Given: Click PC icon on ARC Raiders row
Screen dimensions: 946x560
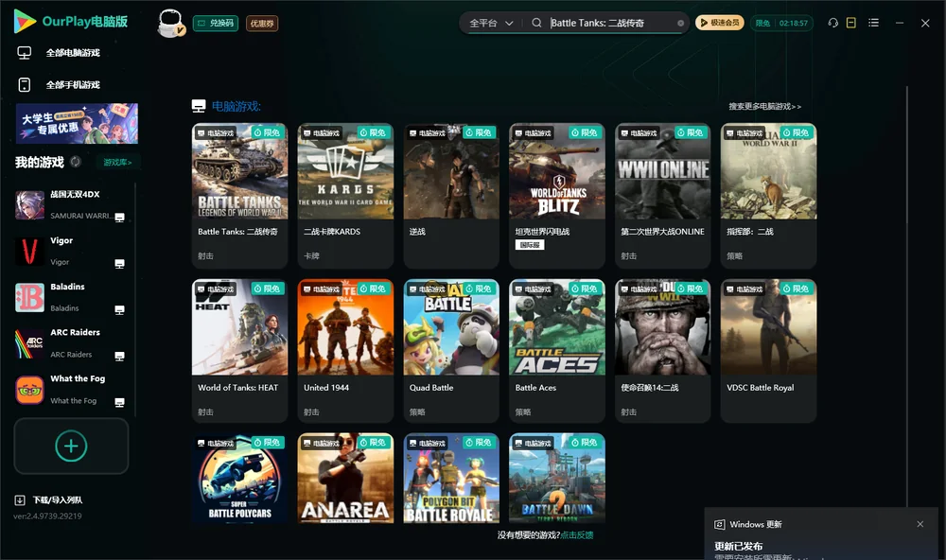Looking at the screenshot, I should 119,356.
